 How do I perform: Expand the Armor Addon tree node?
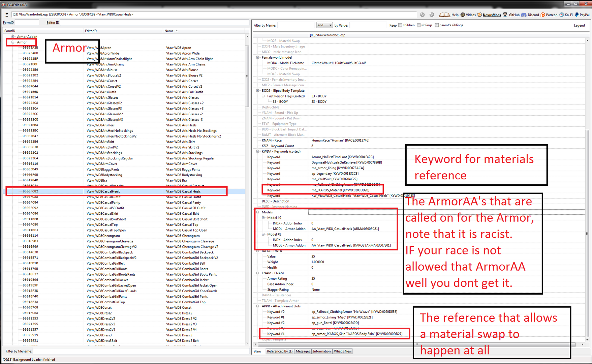click(13, 37)
